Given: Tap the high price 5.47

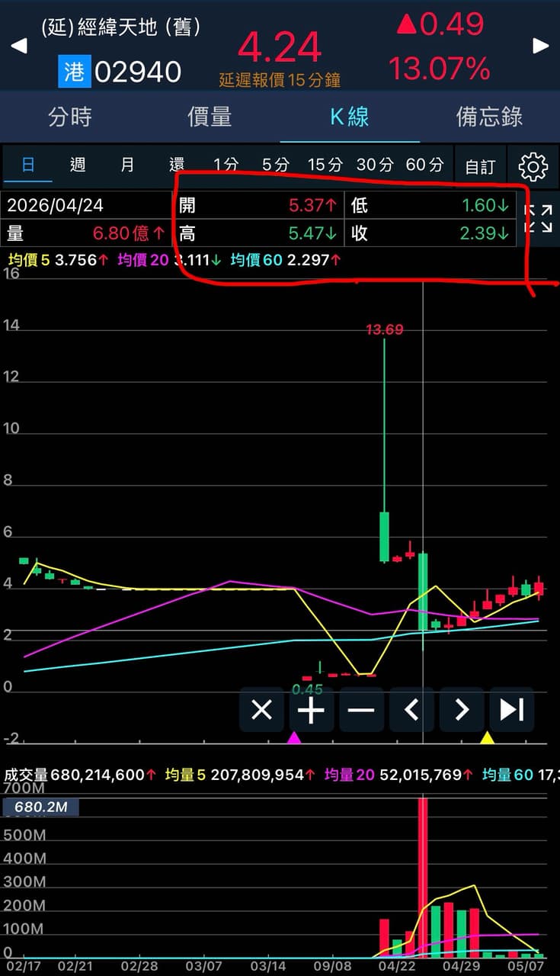Looking at the screenshot, I should click(x=312, y=233).
